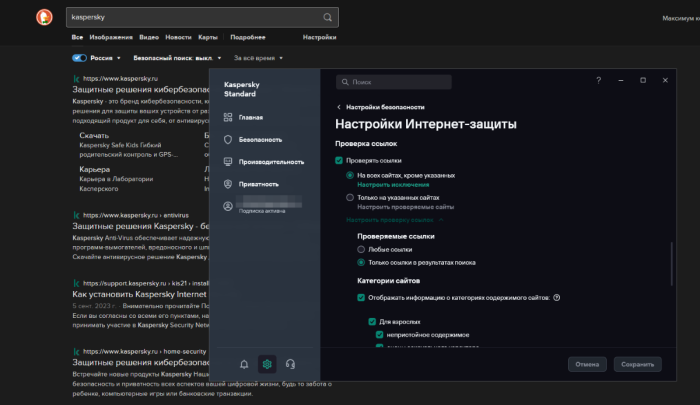Collapse Настроить проверку ссылок section
Screen dimensions: 700x405
click(395, 220)
